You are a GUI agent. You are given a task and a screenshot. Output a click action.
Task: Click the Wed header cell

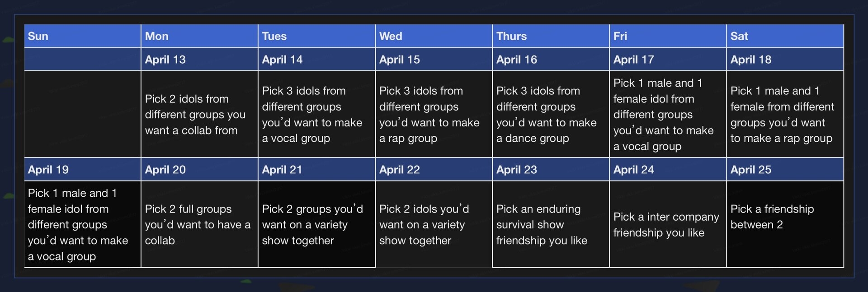[434, 36]
